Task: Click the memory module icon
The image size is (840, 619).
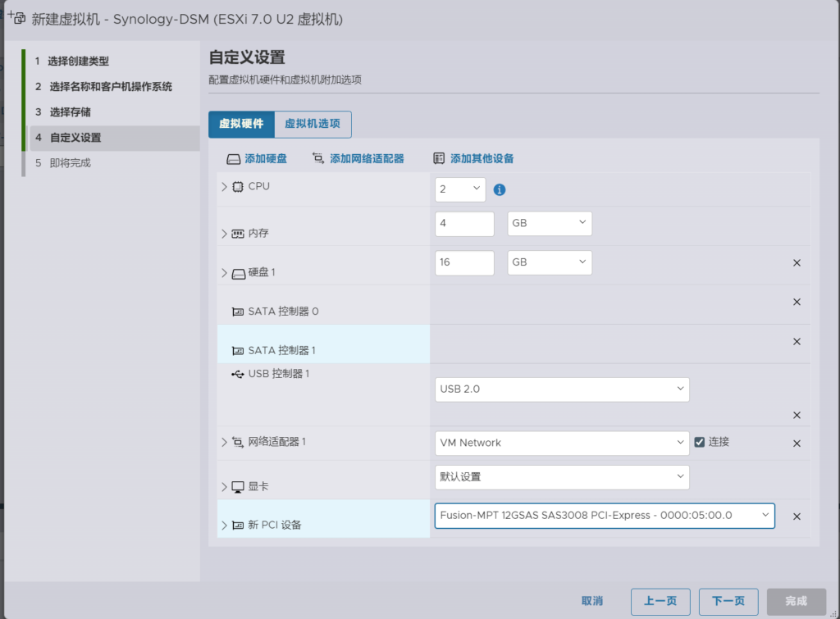Action: 238,234
